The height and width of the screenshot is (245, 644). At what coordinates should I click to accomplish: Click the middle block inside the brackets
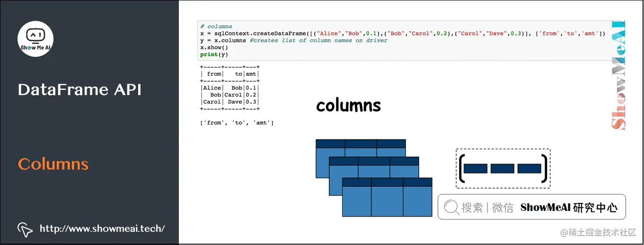tap(503, 168)
